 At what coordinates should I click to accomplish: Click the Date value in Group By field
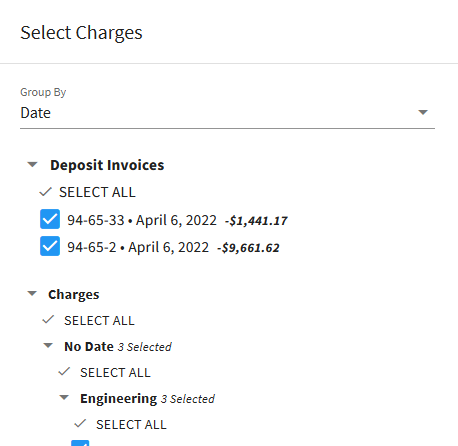click(x=35, y=113)
